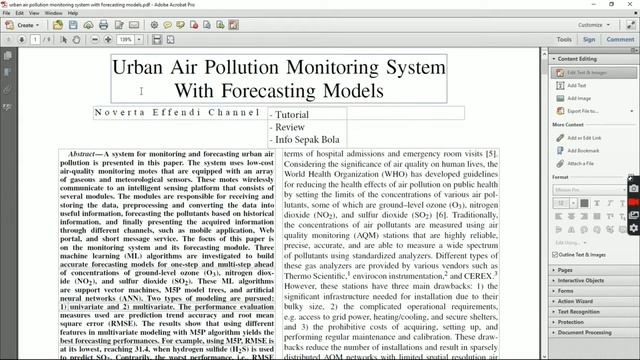Toggle scrolling page display mode icon

coord(157,40)
